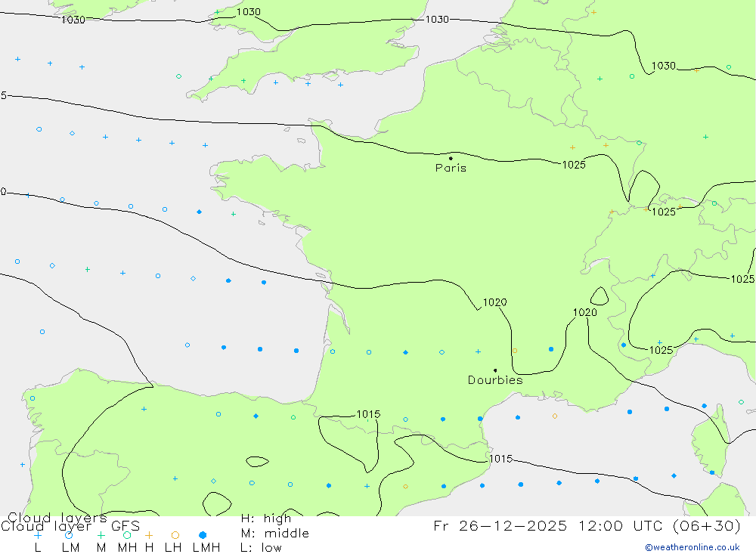Click the Paris city name label
Image resolution: width=756 pixels, height=554 pixels.
[x=451, y=168]
